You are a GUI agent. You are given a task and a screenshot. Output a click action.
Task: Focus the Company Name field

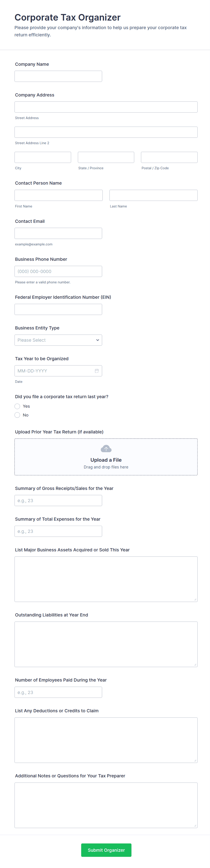pyautogui.click(x=58, y=76)
